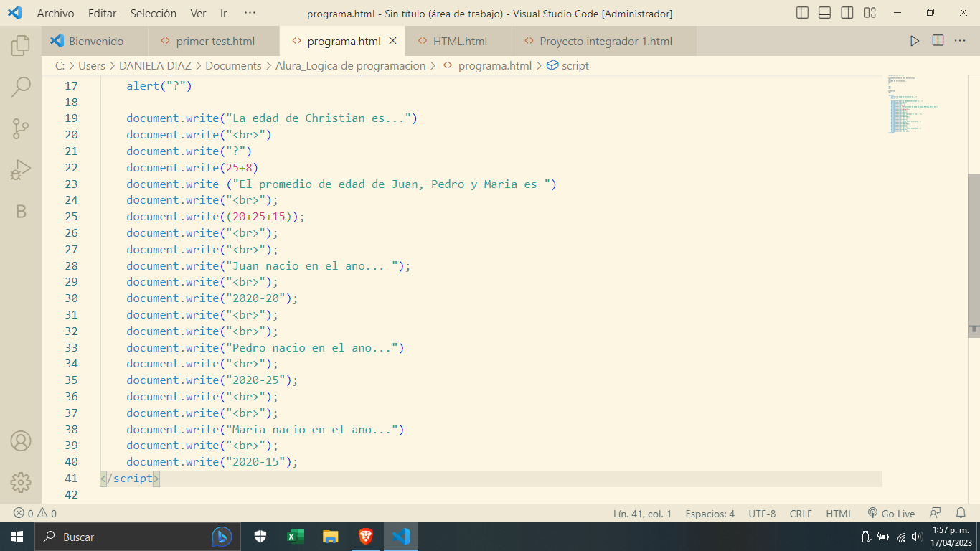980x551 pixels.
Task: Open the Accounts menu icon
Action: click(21, 441)
